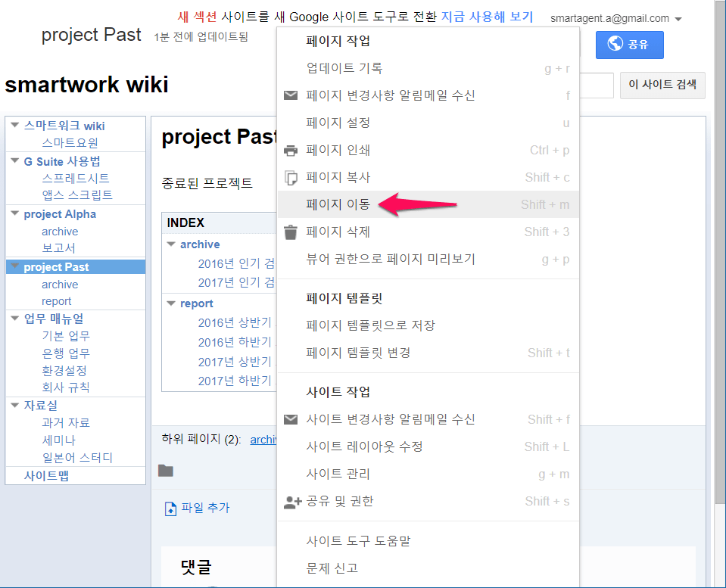Click the folder icon below subpages

[166, 471]
